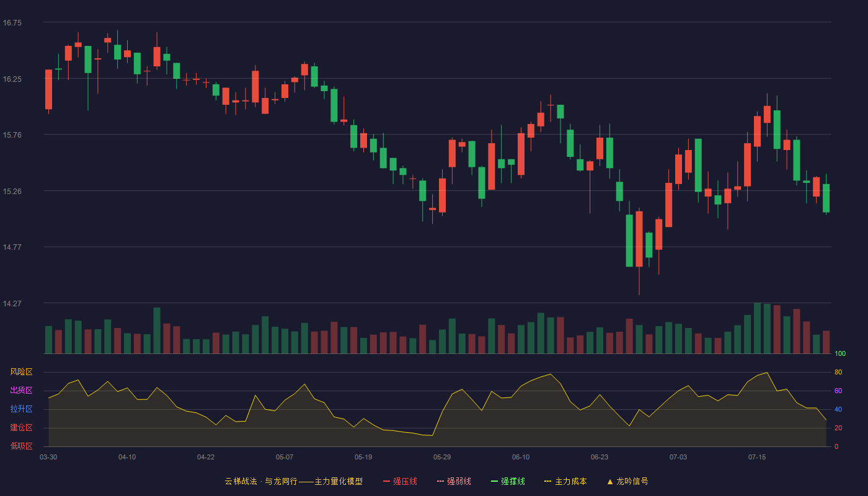Click the 低吸区 zone label
This screenshot has height=496, width=868.
coord(21,446)
